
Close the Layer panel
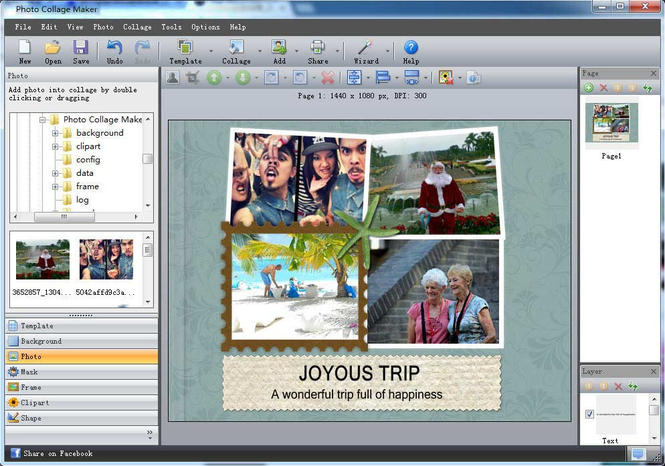(654, 371)
